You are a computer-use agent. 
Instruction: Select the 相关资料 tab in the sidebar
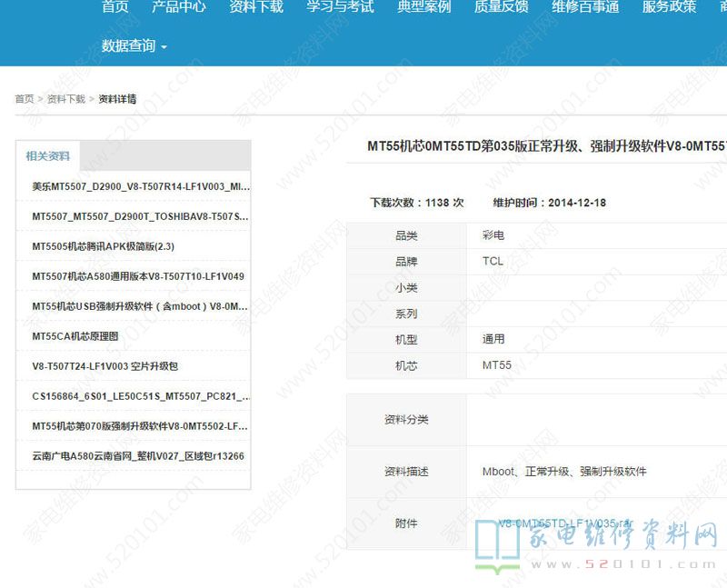pos(48,156)
